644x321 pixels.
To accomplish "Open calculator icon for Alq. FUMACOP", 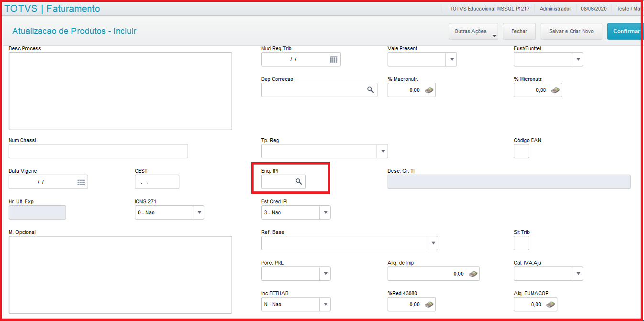I will point(551,304).
